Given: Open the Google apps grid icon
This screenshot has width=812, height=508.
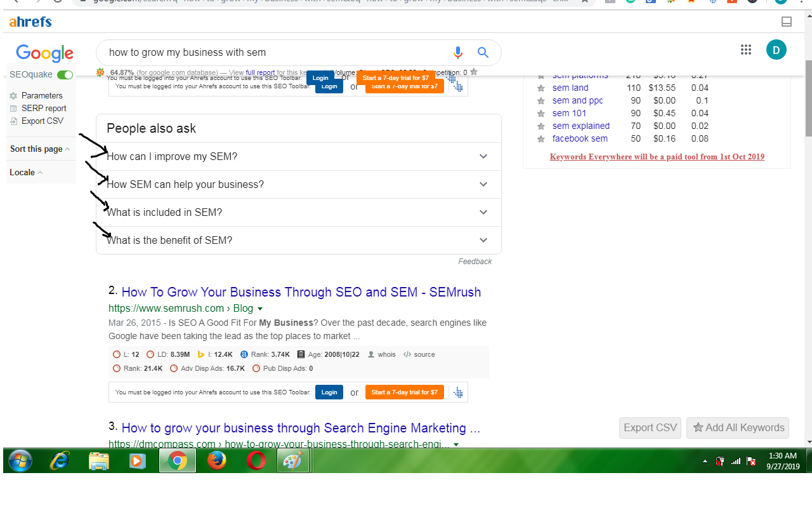Looking at the screenshot, I should point(746,50).
